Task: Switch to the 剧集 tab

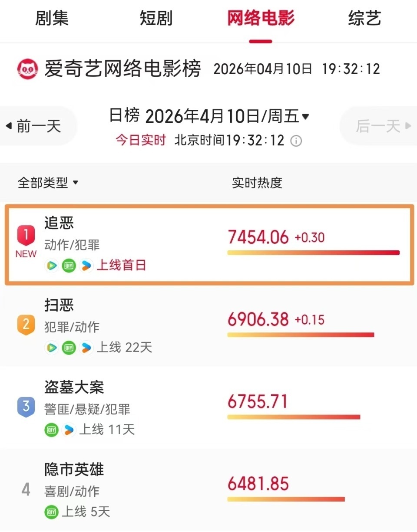Action: [51, 18]
